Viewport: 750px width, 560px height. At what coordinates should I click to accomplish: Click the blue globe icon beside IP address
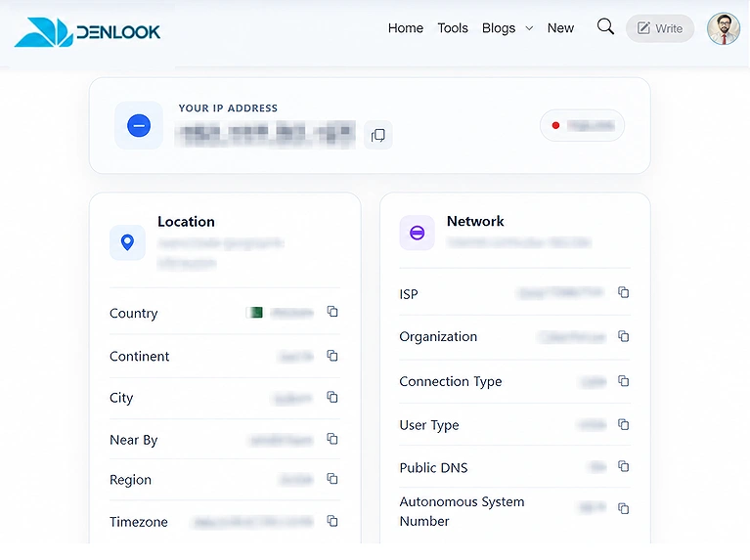(x=139, y=126)
